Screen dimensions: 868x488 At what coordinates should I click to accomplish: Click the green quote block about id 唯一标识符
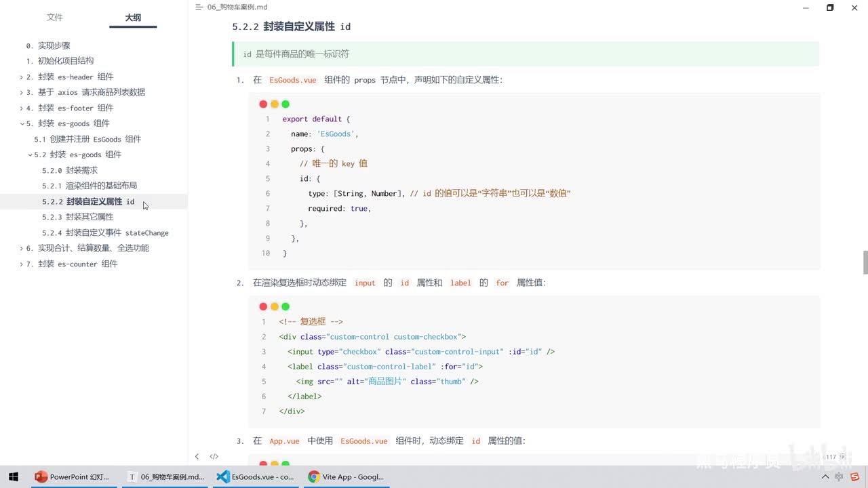[526, 54]
